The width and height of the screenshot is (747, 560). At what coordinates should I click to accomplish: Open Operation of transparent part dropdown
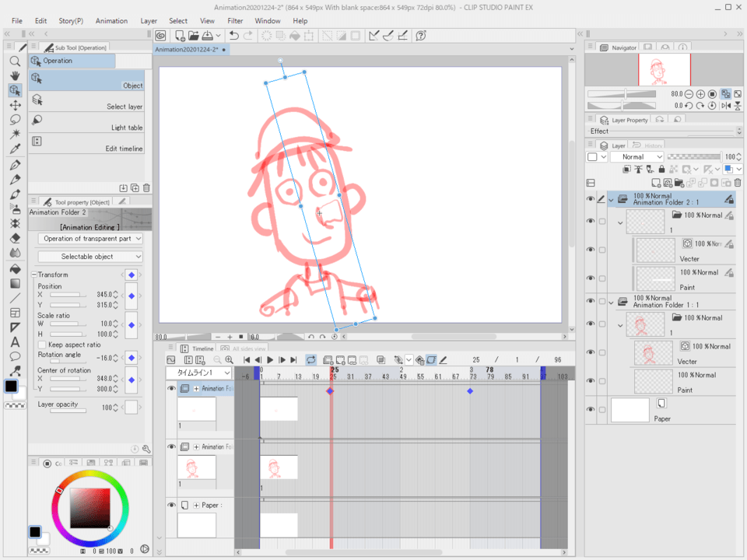coord(90,239)
